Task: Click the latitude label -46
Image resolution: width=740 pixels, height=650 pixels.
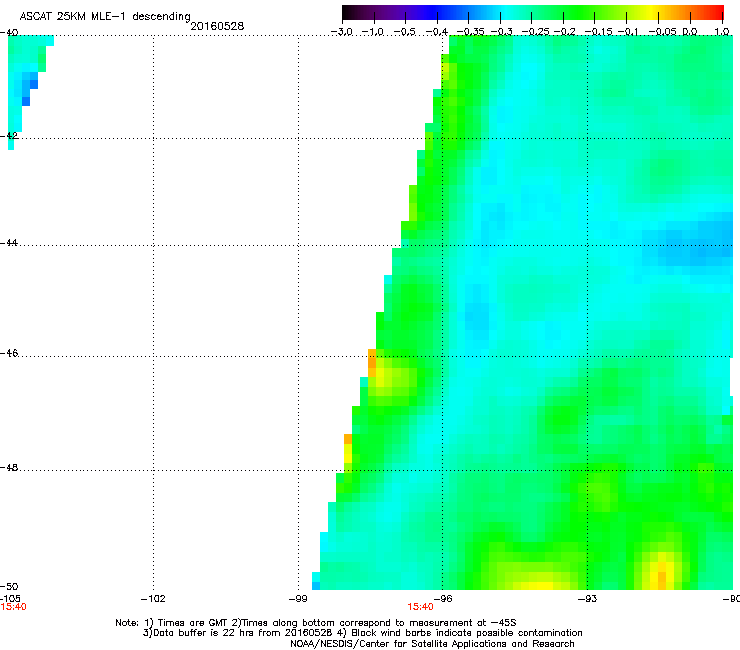Action: pyautogui.click(x=9, y=353)
